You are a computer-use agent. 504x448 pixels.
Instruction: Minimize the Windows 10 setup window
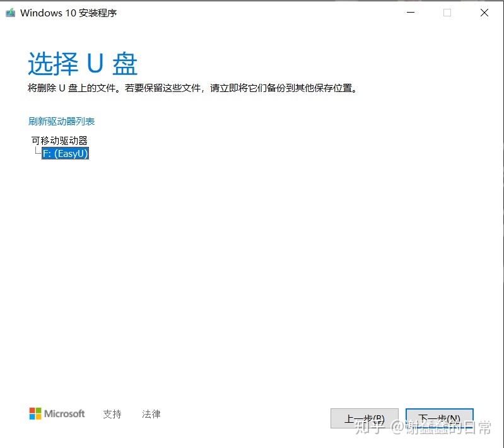point(411,13)
